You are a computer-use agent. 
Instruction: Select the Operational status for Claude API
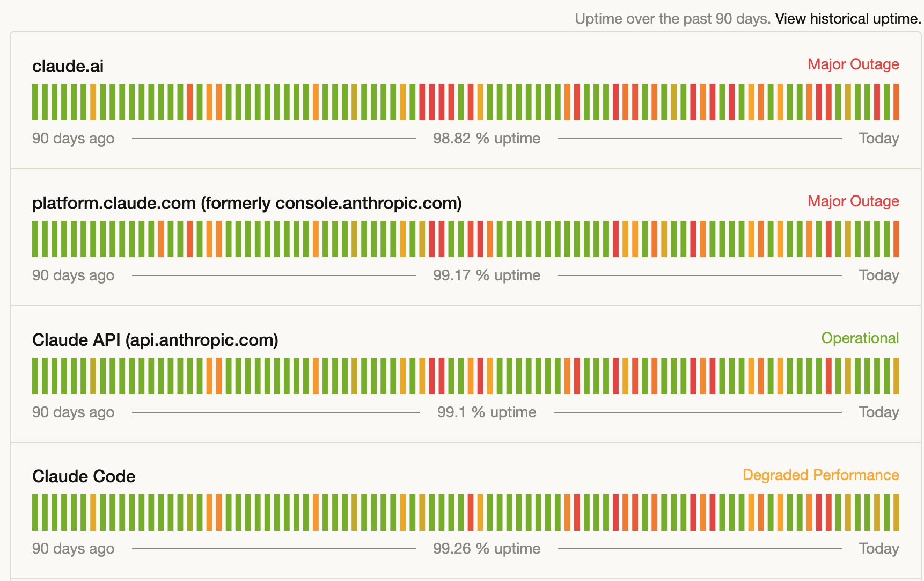point(860,338)
